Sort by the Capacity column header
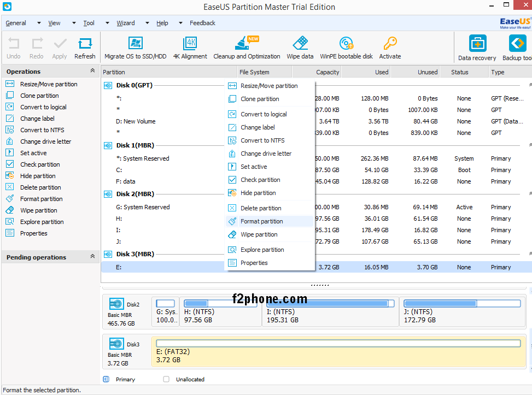 coord(317,72)
